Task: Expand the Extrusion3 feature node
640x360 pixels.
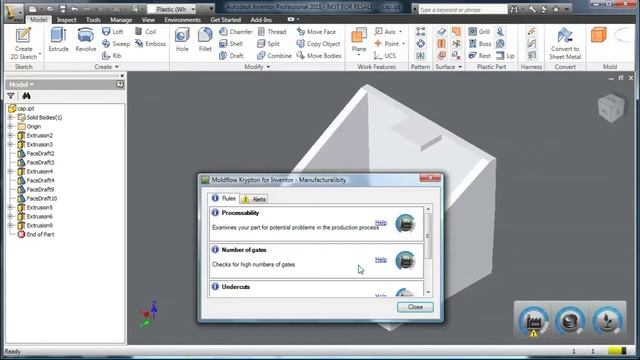Action: point(11,144)
